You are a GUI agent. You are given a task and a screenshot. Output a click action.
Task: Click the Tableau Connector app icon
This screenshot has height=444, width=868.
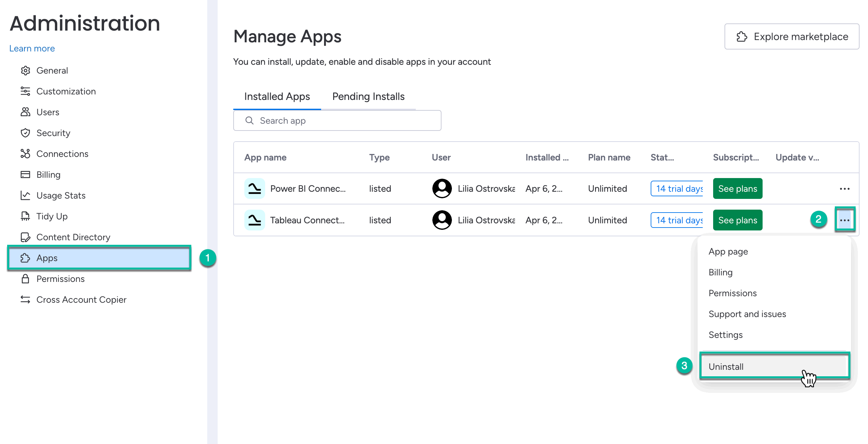click(x=255, y=220)
